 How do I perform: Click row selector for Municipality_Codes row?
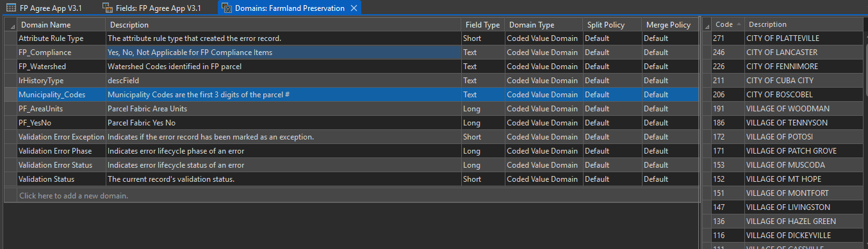(10, 95)
